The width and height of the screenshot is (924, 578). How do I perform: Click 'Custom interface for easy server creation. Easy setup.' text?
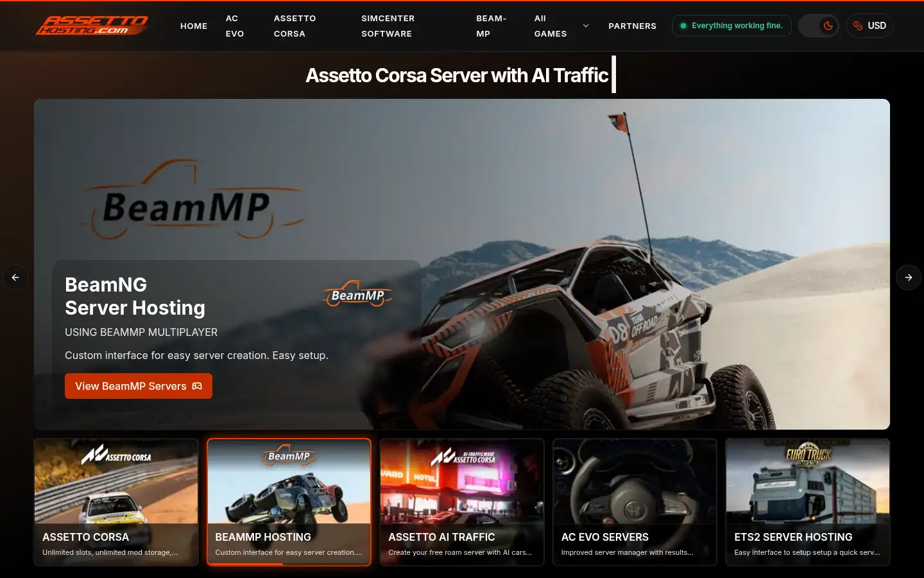coord(196,355)
